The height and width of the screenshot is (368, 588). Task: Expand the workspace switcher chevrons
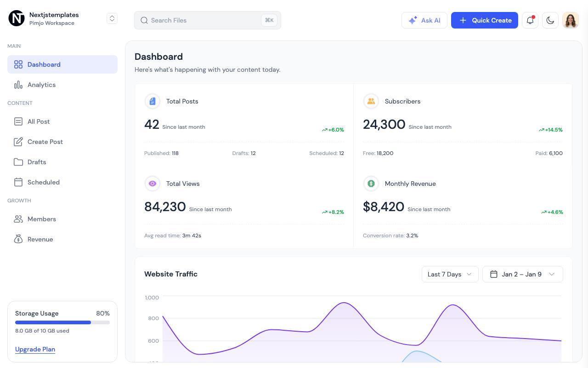pyautogui.click(x=112, y=18)
